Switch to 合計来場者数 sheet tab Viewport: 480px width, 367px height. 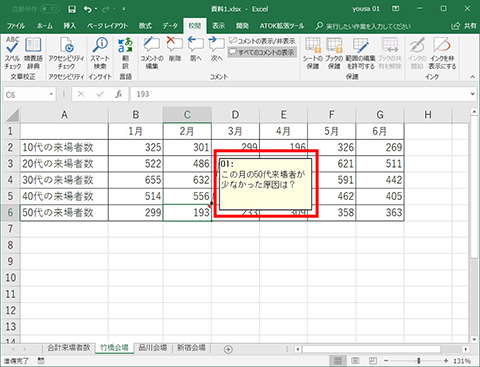(69, 348)
